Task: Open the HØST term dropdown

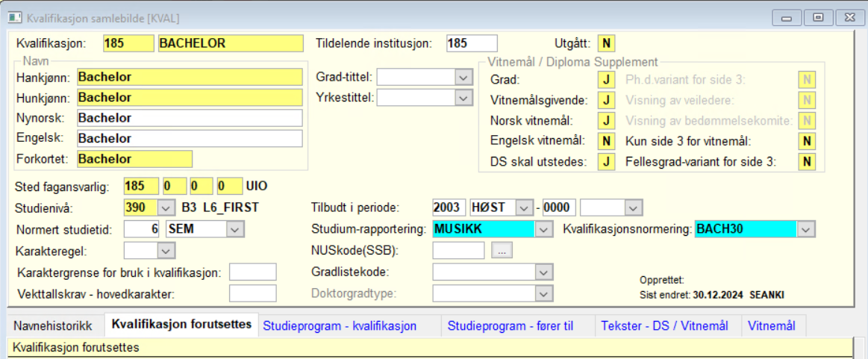Action: pyautogui.click(x=523, y=208)
